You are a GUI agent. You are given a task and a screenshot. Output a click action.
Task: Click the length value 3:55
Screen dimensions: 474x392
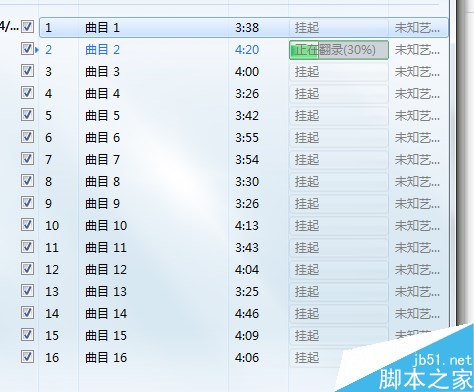(x=247, y=138)
